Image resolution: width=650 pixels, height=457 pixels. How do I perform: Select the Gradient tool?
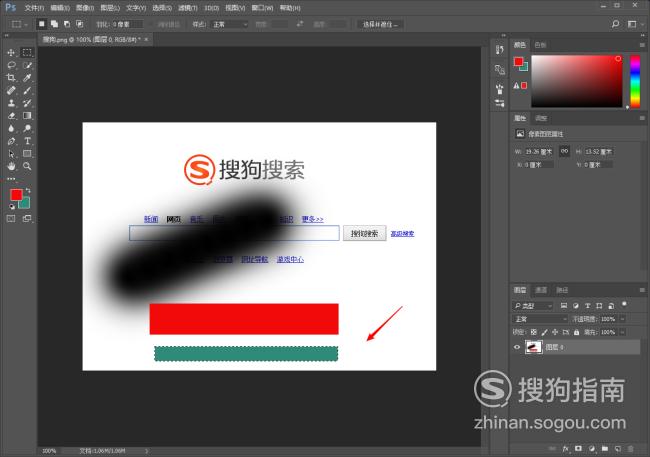tap(27, 116)
